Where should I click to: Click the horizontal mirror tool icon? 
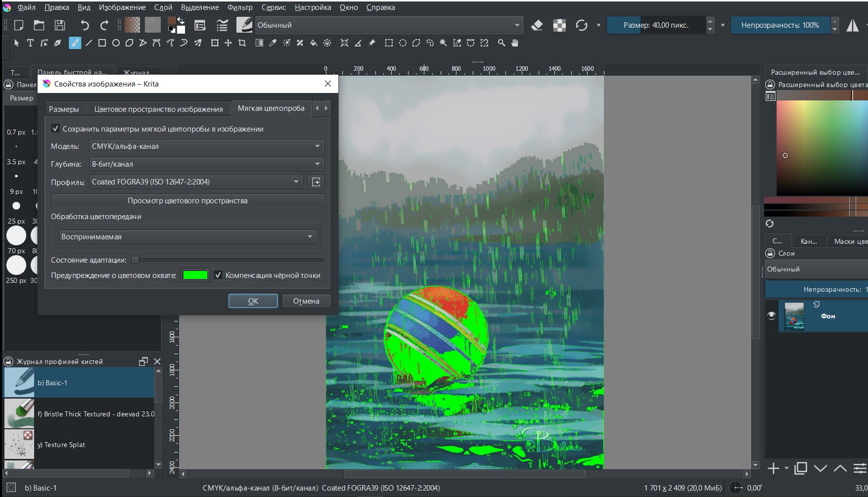(x=852, y=25)
